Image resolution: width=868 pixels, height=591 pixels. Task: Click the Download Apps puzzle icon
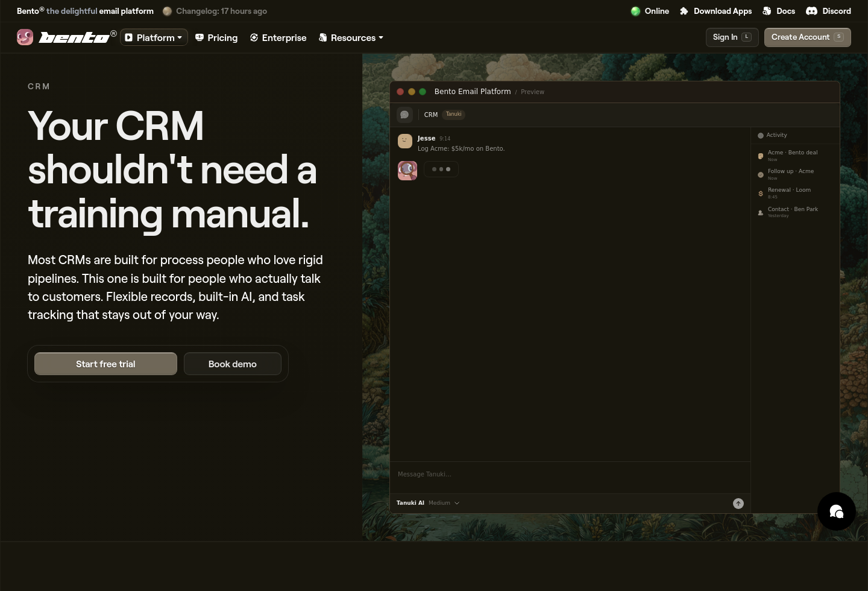coord(684,11)
